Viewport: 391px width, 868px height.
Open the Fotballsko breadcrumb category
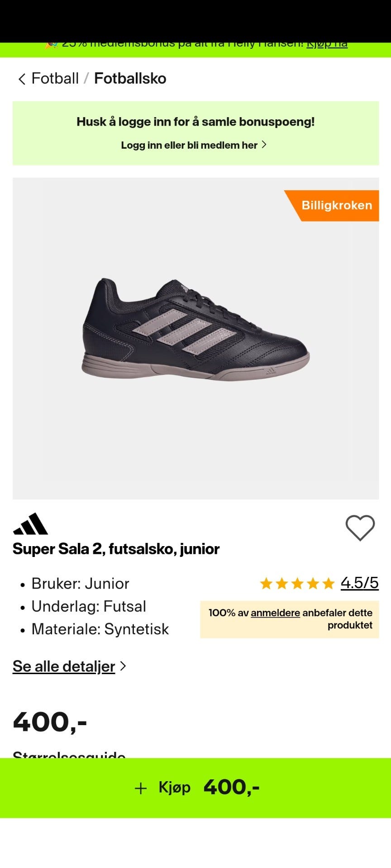tap(130, 79)
